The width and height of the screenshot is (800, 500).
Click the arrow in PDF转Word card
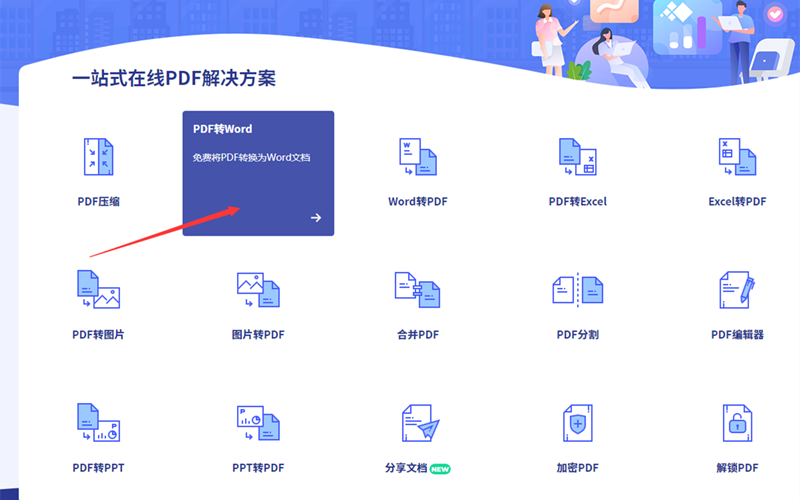tap(316, 218)
